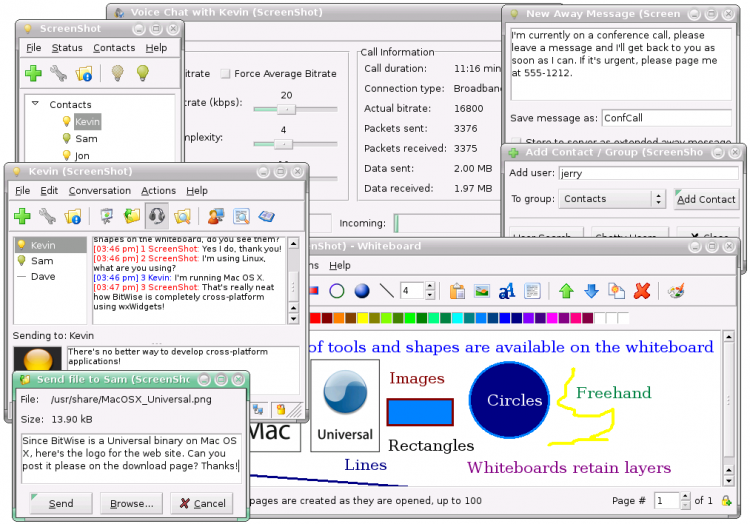The image size is (750, 524).
Task: Click the headset voice chat icon
Action: [x=156, y=215]
